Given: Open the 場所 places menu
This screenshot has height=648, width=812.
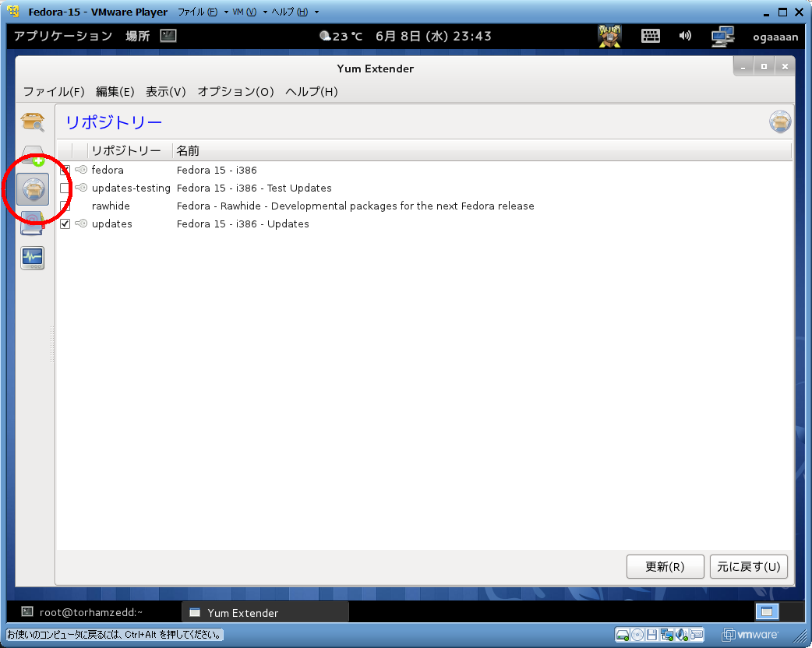Looking at the screenshot, I should click(138, 36).
